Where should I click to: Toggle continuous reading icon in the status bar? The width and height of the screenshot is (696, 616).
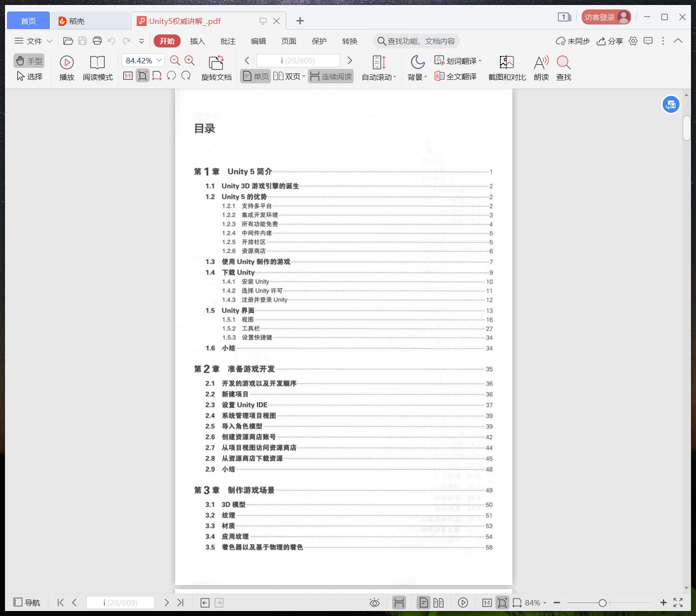(399, 603)
